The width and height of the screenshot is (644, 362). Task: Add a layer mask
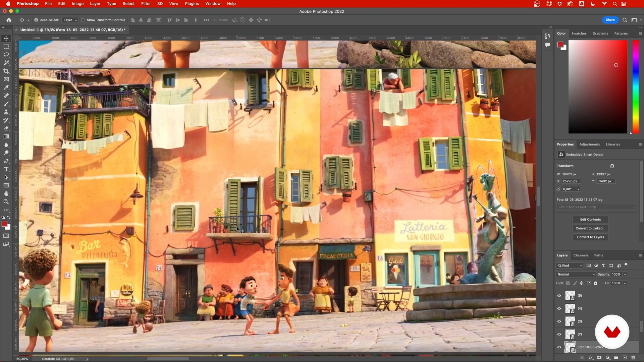click(599, 358)
